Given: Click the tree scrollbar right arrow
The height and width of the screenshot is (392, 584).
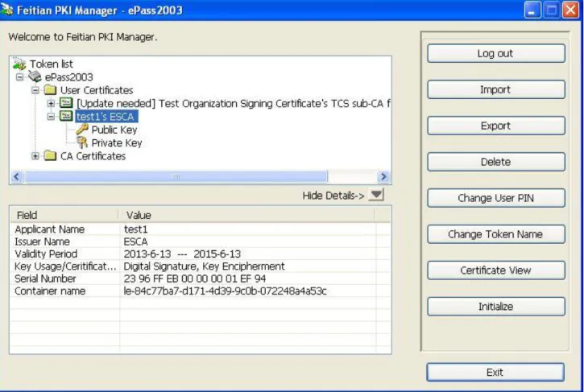Looking at the screenshot, I should click(x=383, y=176).
